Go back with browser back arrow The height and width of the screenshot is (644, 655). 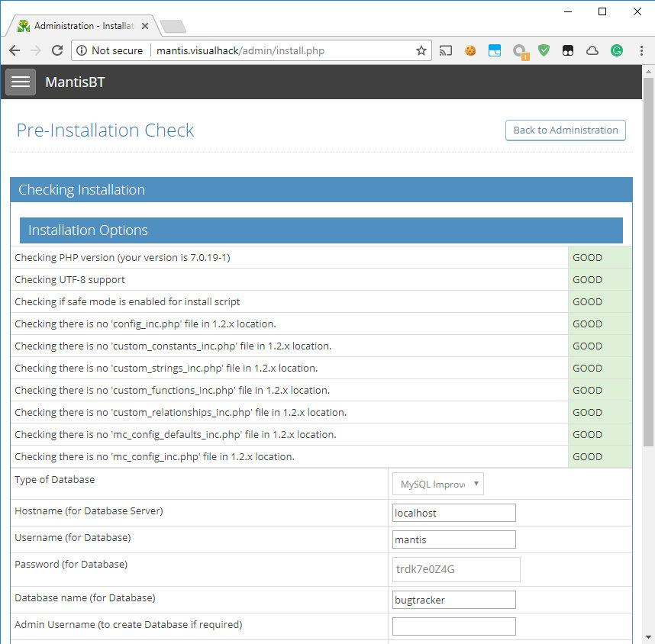pos(15,50)
